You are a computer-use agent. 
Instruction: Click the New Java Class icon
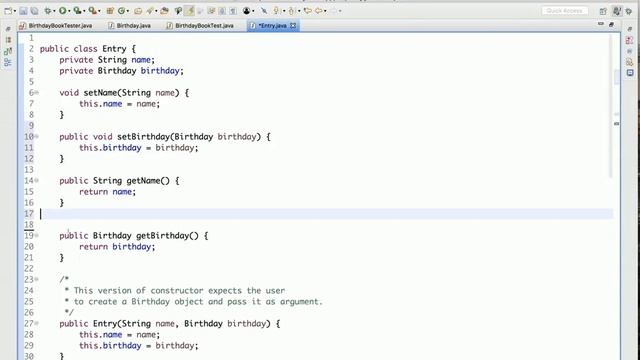click(121, 11)
